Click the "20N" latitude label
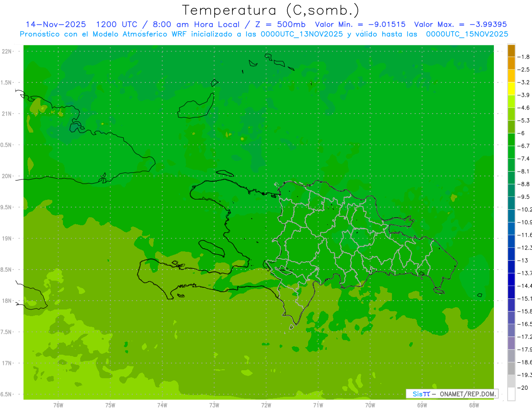 pos(7,176)
